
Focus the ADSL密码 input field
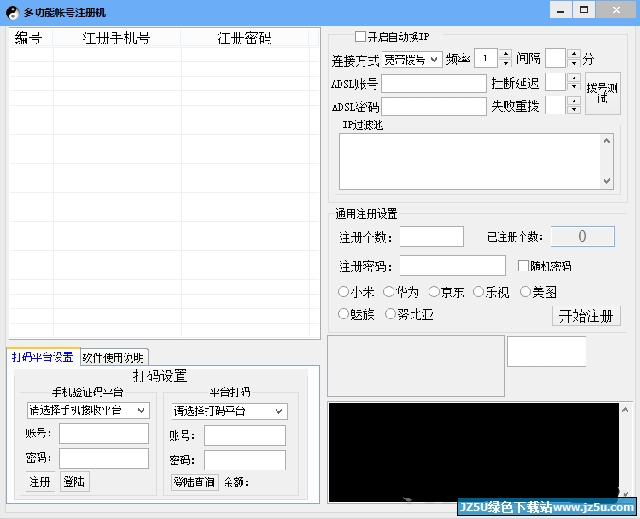tap(434, 106)
